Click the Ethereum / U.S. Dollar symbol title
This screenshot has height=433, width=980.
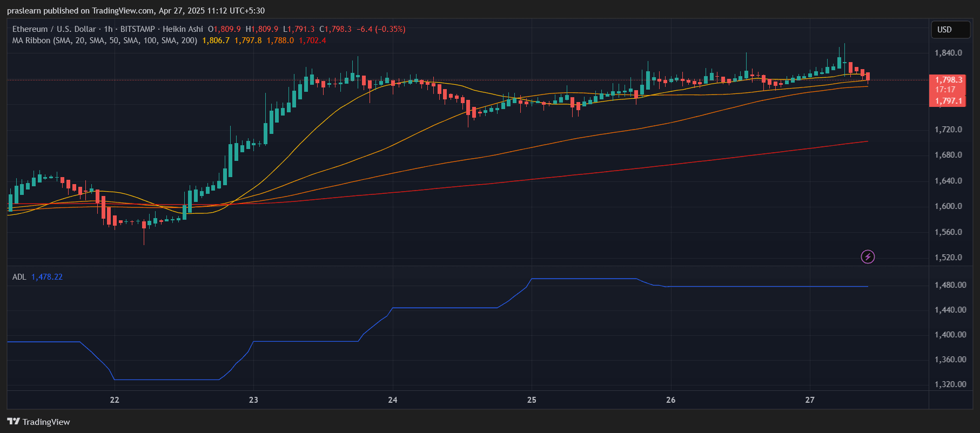(54, 29)
